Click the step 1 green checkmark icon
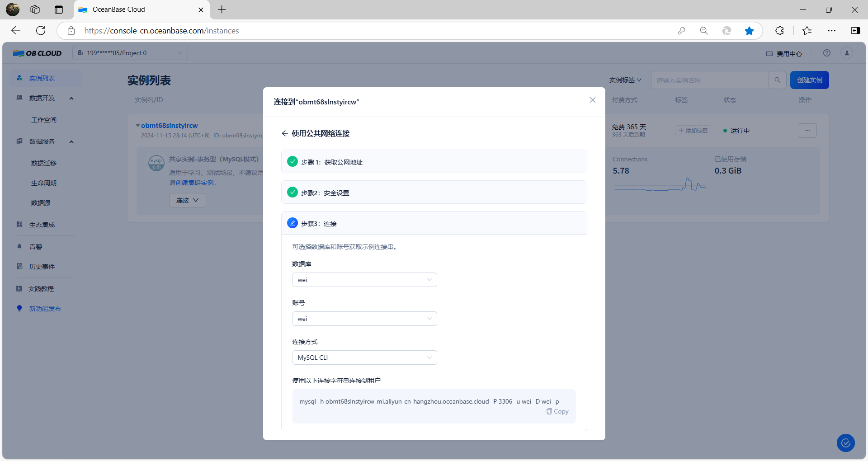 tap(292, 161)
